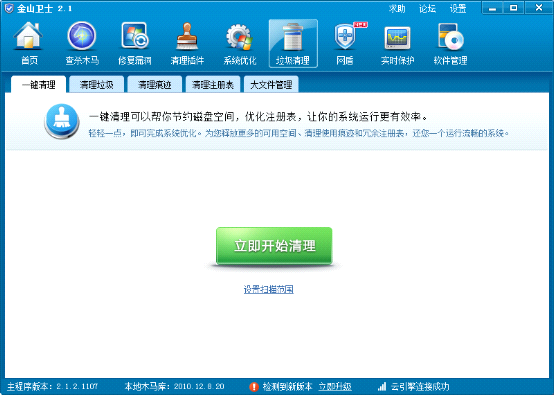Screen dimensions: 556x397
Task: Minimize the 金山卫士 window
Action: (x=492, y=8)
